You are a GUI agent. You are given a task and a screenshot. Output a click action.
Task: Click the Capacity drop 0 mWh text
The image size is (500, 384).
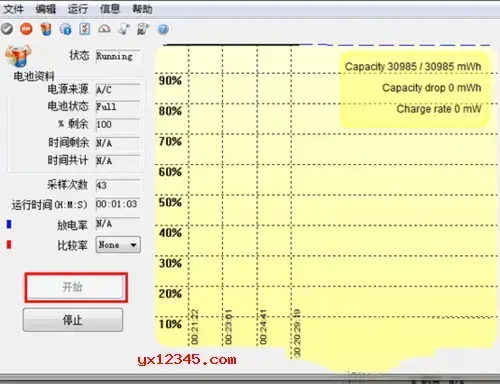click(432, 88)
